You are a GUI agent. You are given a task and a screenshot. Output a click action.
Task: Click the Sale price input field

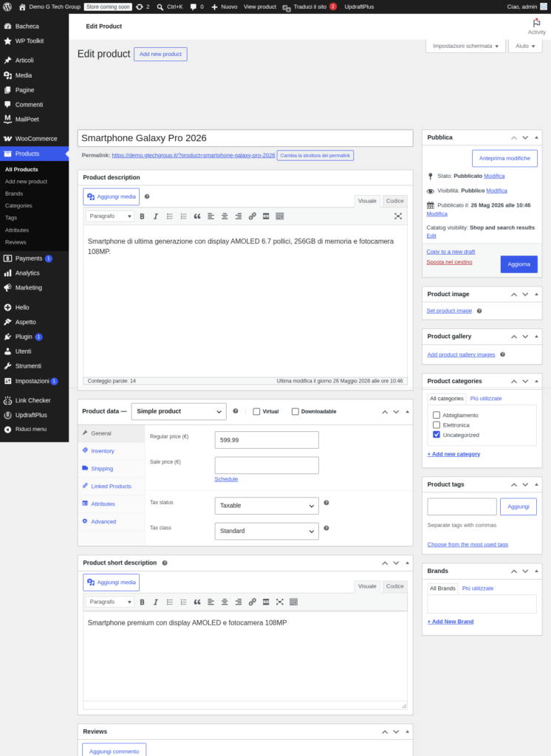point(267,465)
